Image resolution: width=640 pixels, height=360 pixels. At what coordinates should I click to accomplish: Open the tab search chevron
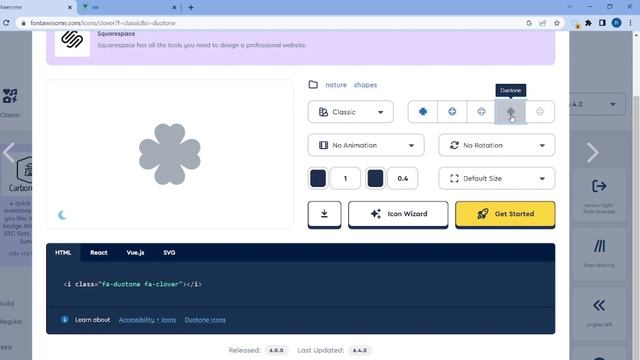(x=570, y=7)
